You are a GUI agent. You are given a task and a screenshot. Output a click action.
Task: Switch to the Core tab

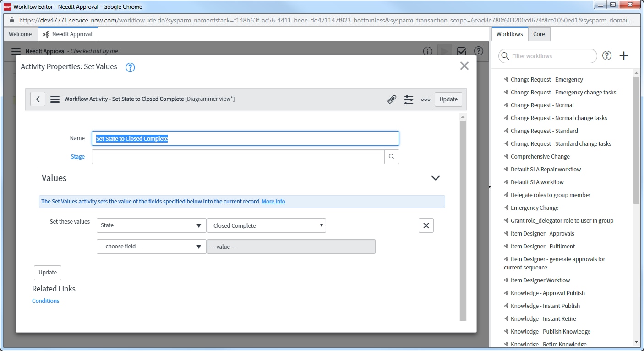539,34
